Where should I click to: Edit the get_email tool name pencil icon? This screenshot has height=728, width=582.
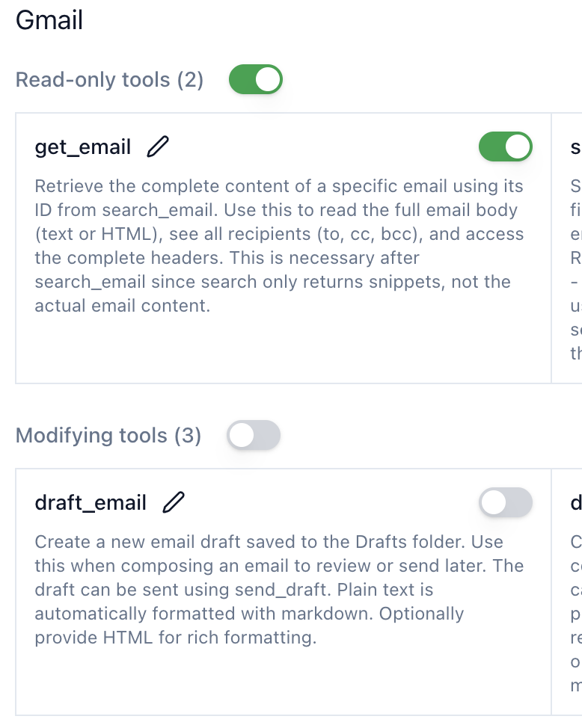[x=158, y=146]
